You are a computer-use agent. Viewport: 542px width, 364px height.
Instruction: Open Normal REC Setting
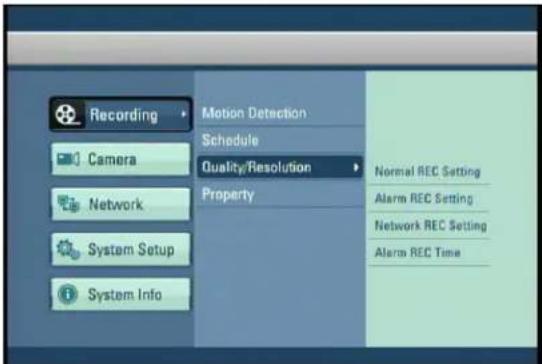428,171
